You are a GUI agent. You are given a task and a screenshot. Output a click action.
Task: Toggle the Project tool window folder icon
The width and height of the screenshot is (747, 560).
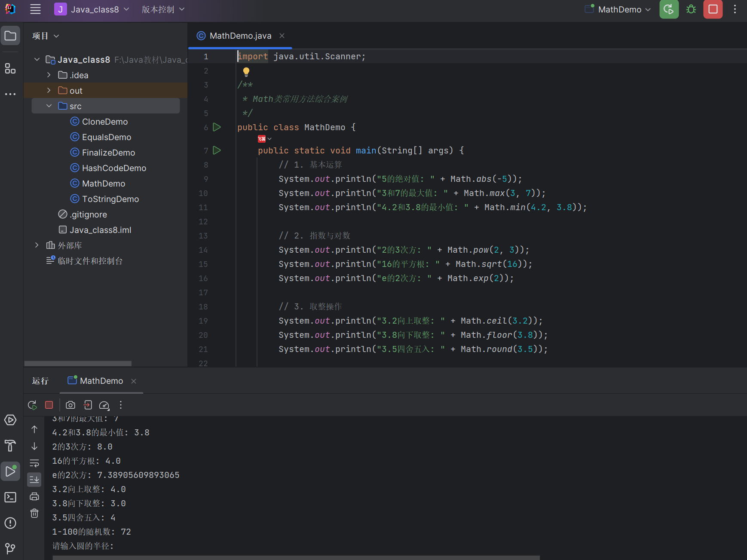(x=10, y=36)
